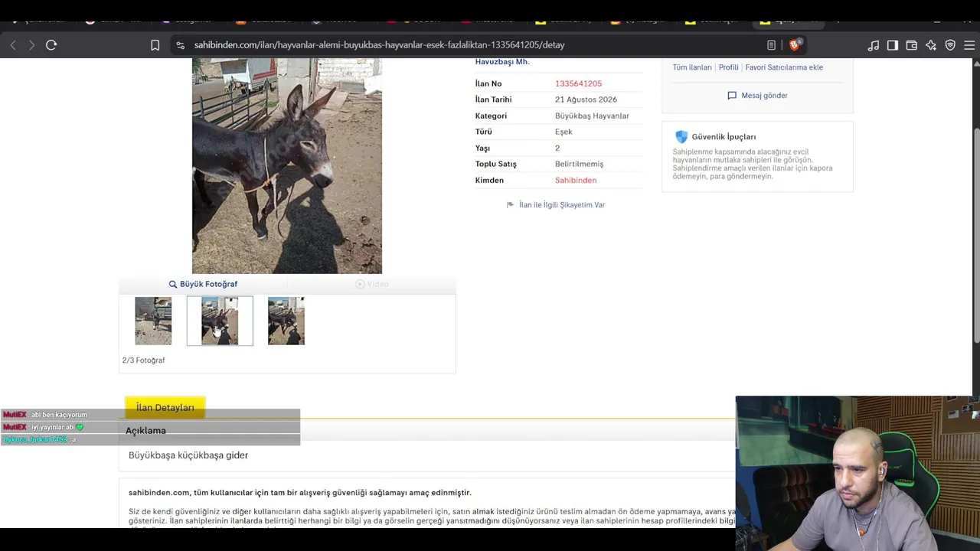This screenshot has height=551, width=980.
Task: Open the music note toolbar icon
Action: coord(874,45)
